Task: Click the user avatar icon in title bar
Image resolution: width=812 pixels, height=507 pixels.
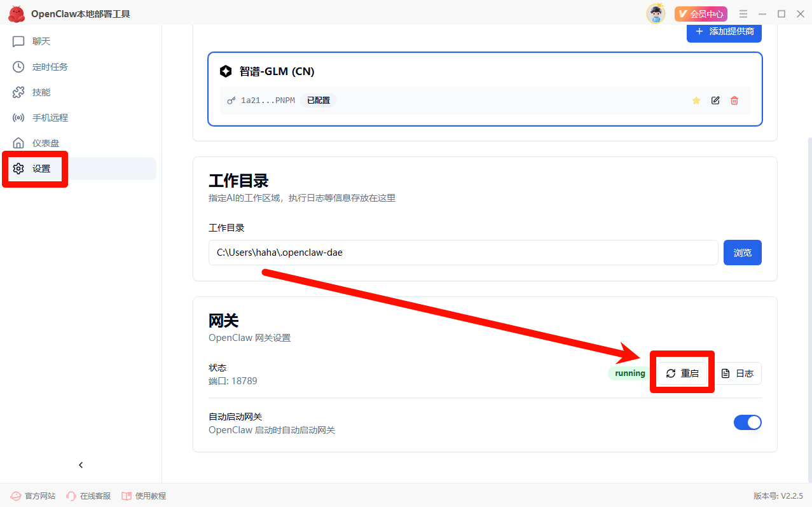Action: pyautogui.click(x=655, y=14)
